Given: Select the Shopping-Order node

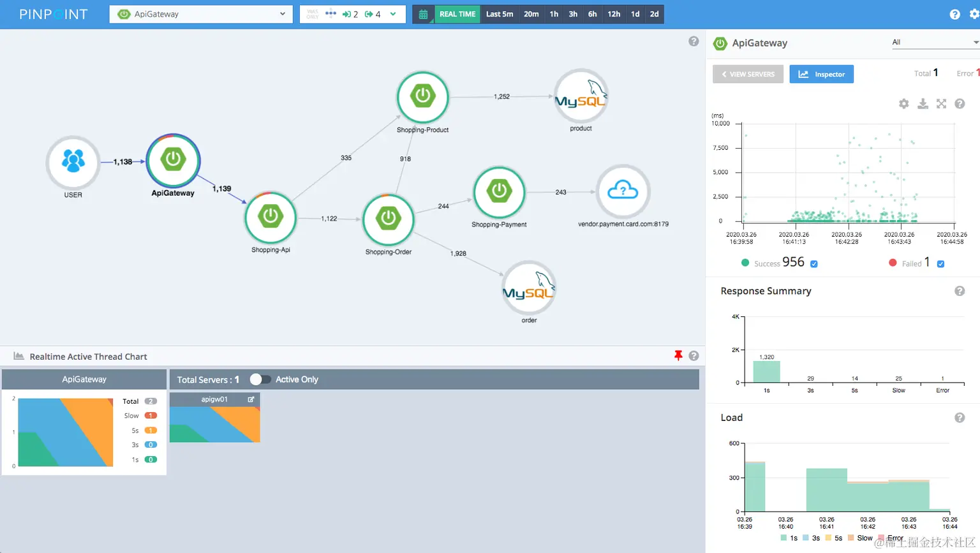Looking at the screenshot, I should [388, 219].
